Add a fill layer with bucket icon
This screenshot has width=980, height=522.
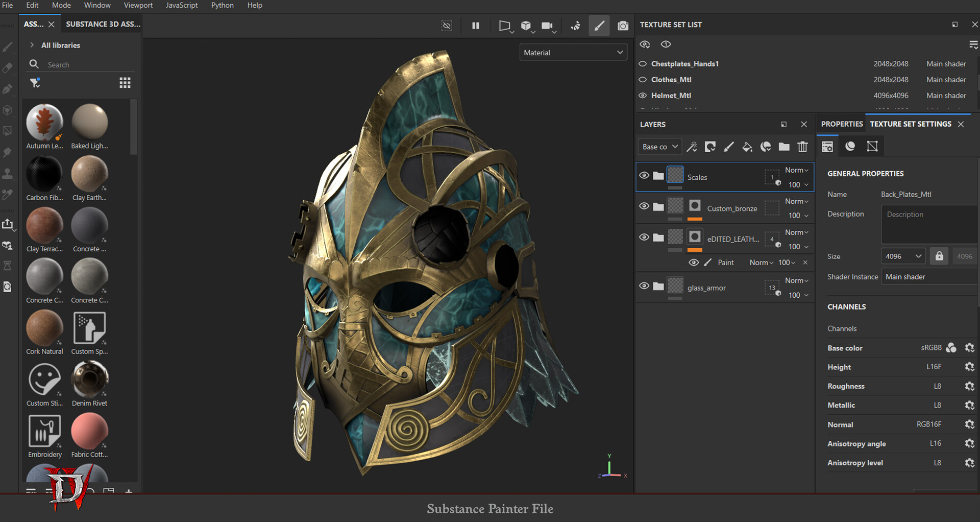747,147
